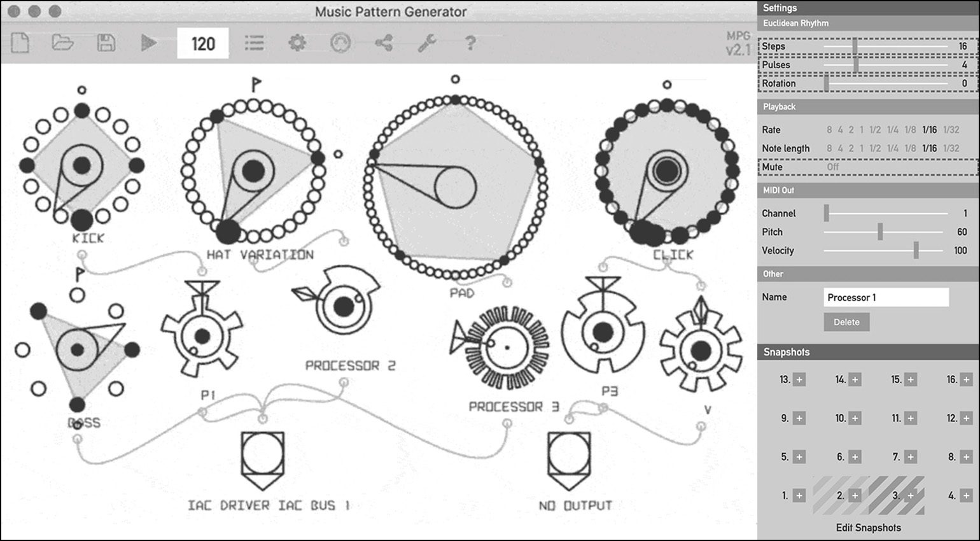Set Note length to 1/8
Image resolution: width=980 pixels, height=541 pixels.
pos(911,148)
